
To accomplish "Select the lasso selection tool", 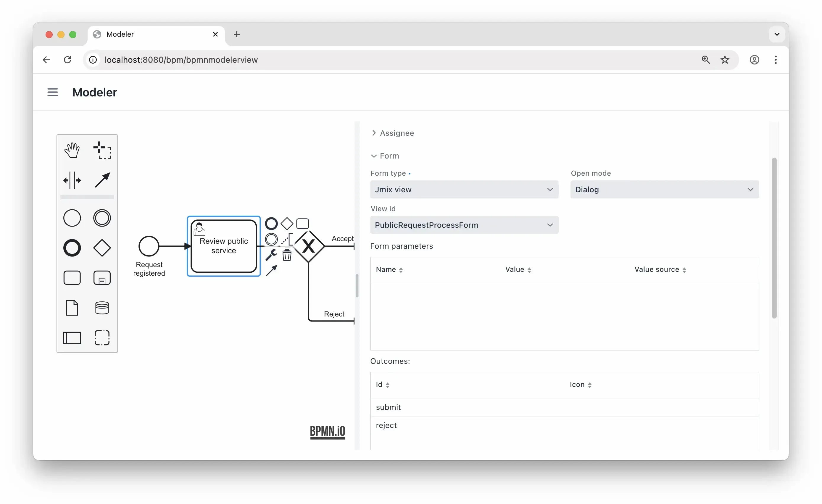I will (102, 151).
